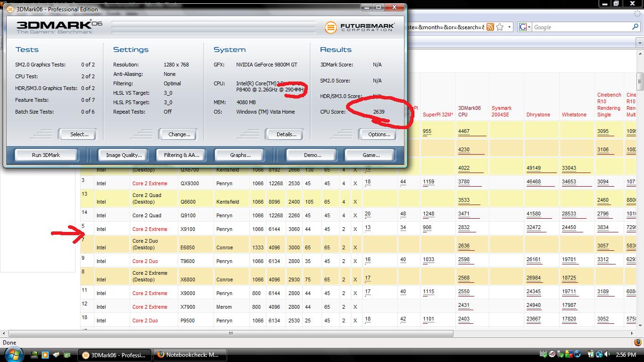The height and width of the screenshot is (362, 644).
Task: Click the 4467 3DMark06 CPU score
Action: [464, 131]
